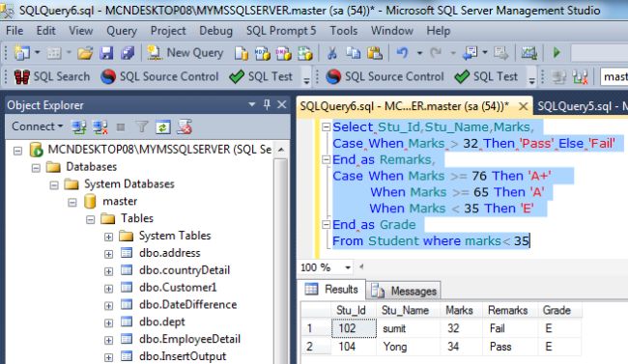The image size is (628, 364).
Task: Click the Navigate Backward icon
Action: (470, 52)
